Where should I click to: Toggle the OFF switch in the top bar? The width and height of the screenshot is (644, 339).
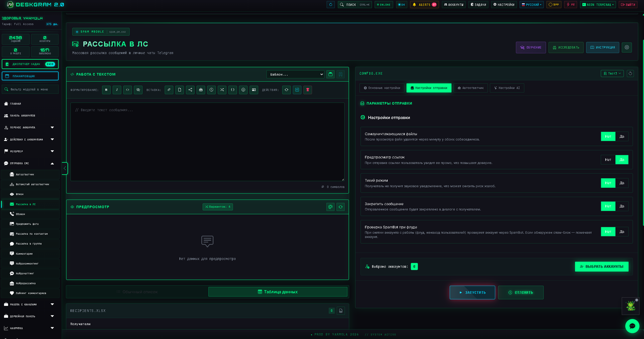pyautogui.click(x=554, y=5)
